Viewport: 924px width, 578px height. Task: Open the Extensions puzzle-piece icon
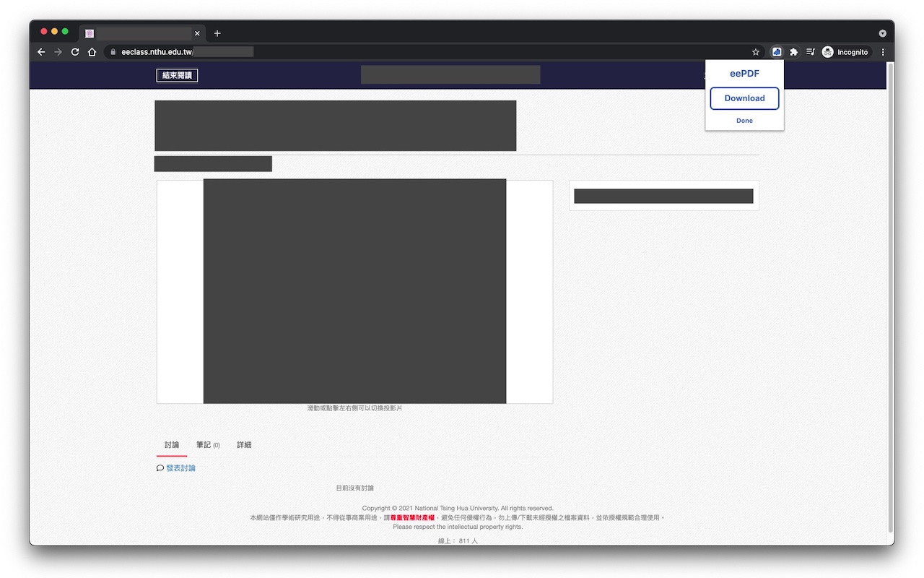tap(793, 51)
